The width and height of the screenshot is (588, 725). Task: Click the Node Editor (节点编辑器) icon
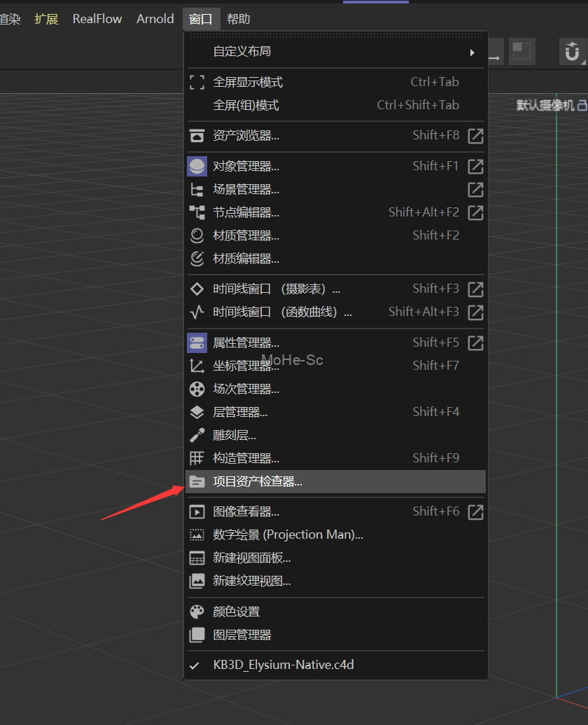point(197,212)
